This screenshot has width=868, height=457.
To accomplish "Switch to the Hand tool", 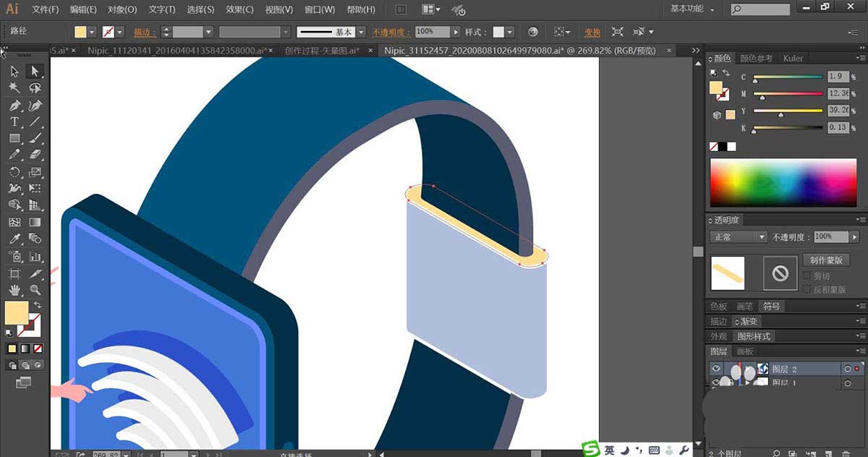I will pyautogui.click(x=14, y=291).
